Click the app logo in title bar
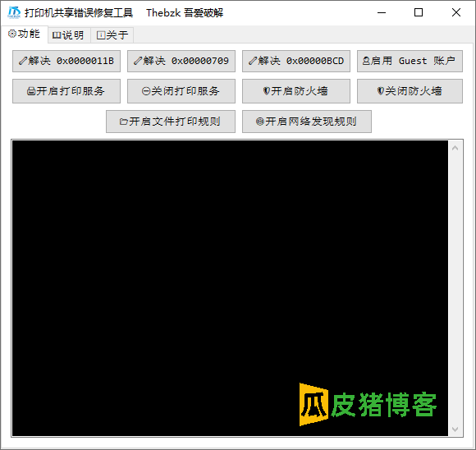The width and height of the screenshot is (476, 450). (14, 12)
